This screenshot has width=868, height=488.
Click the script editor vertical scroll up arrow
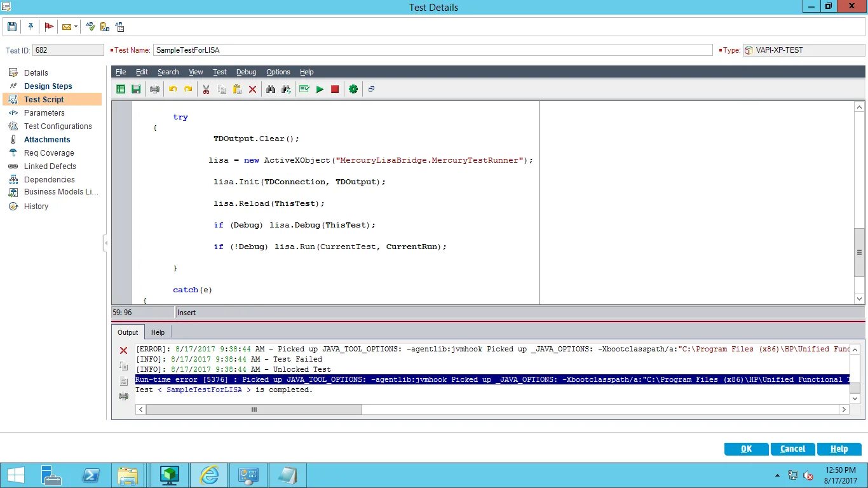[x=859, y=107]
